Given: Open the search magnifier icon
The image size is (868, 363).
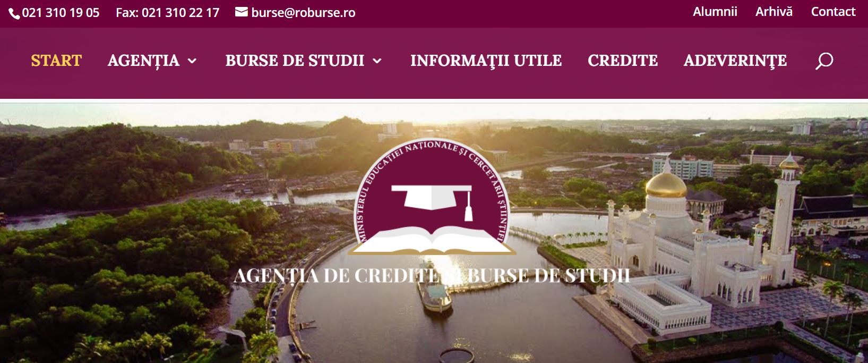Looking at the screenshot, I should click(x=824, y=61).
